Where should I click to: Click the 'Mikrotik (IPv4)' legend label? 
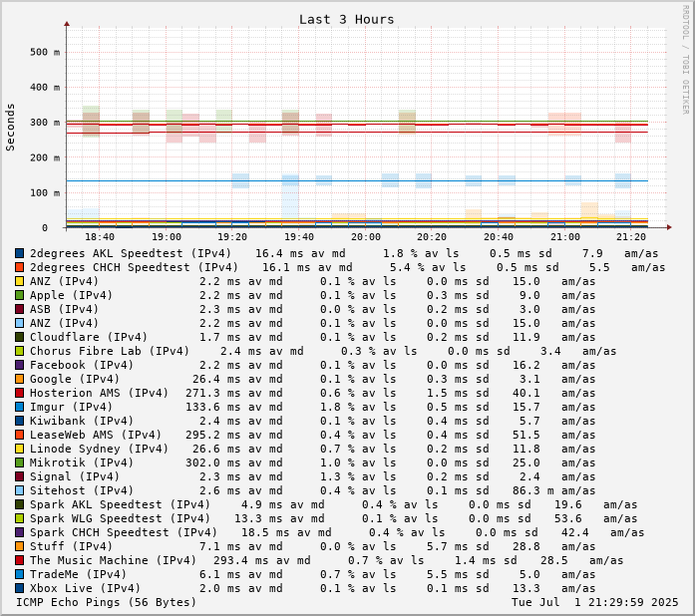pyautogui.click(x=82, y=462)
